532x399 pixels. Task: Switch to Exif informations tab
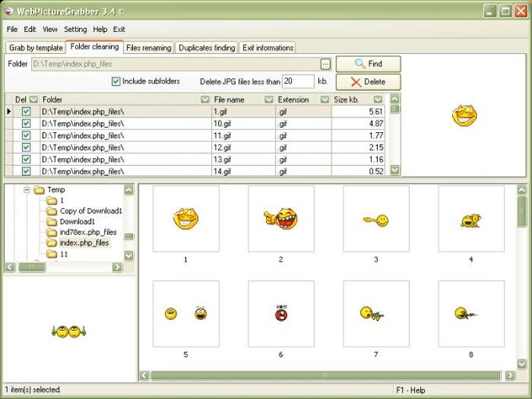click(x=268, y=48)
